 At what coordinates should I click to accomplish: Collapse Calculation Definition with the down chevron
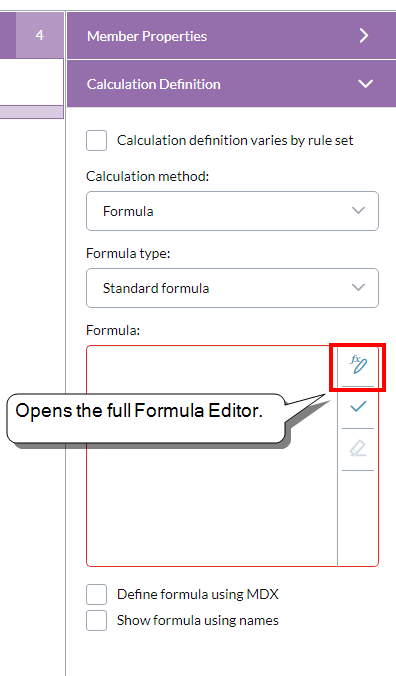pos(365,84)
